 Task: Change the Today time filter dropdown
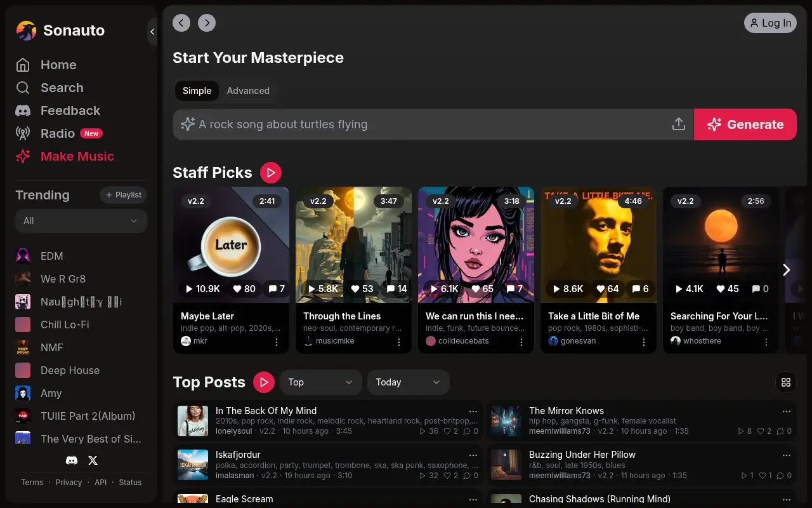point(408,382)
